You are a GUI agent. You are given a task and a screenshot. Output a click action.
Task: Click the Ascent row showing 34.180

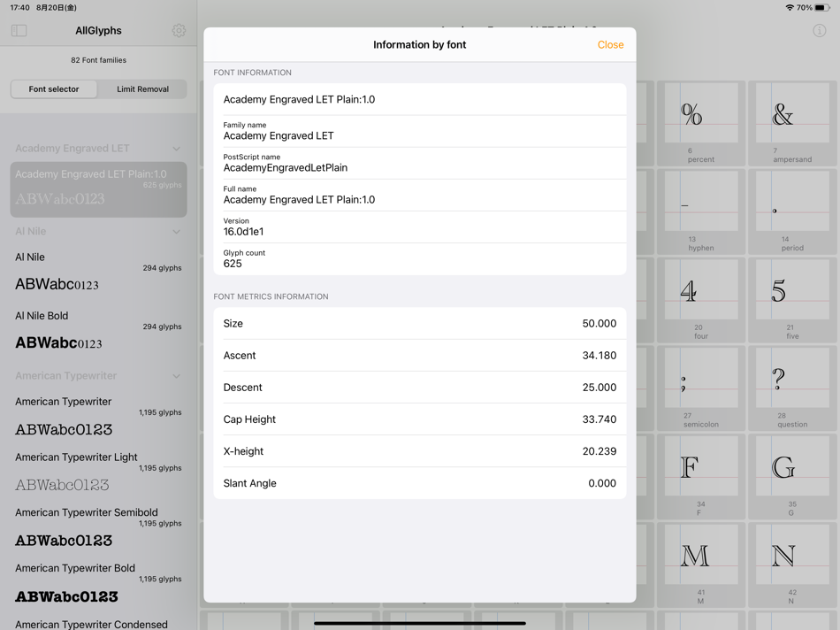click(420, 355)
